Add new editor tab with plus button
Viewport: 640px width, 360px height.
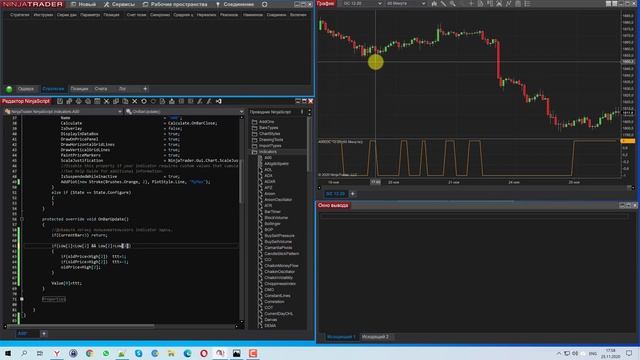pos(44,333)
